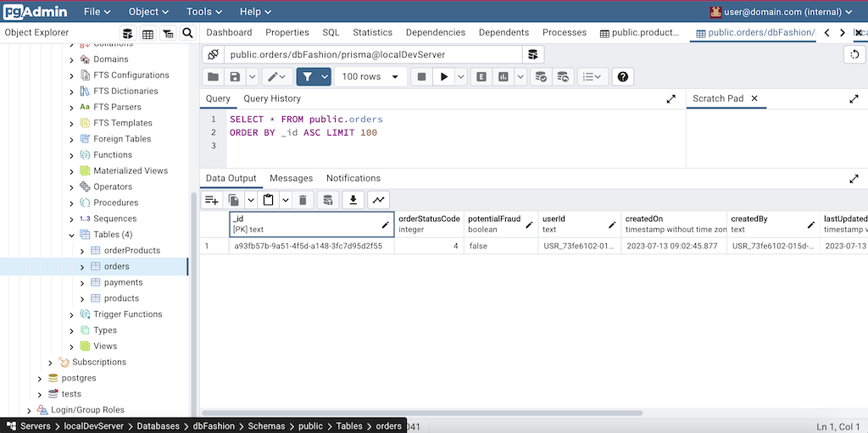Open the Help menu
The height and width of the screenshot is (433, 868).
click(x=256, y=12)
